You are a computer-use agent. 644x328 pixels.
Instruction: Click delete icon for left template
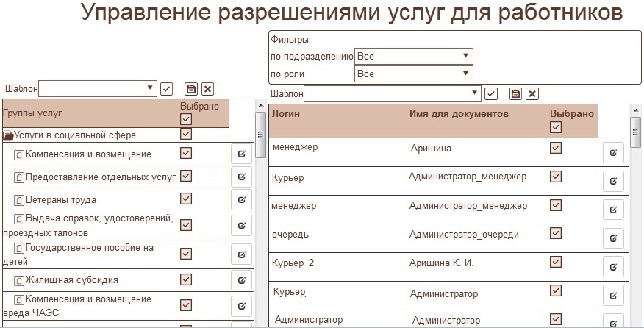tap(208, 89)
